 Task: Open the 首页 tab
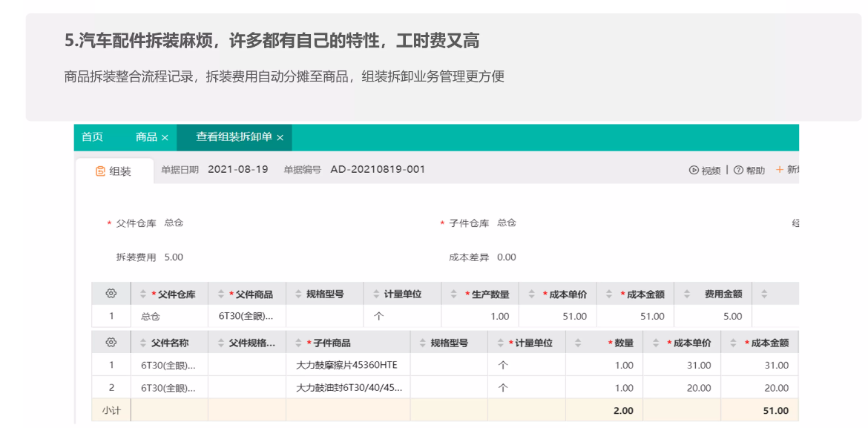point(92,137)
